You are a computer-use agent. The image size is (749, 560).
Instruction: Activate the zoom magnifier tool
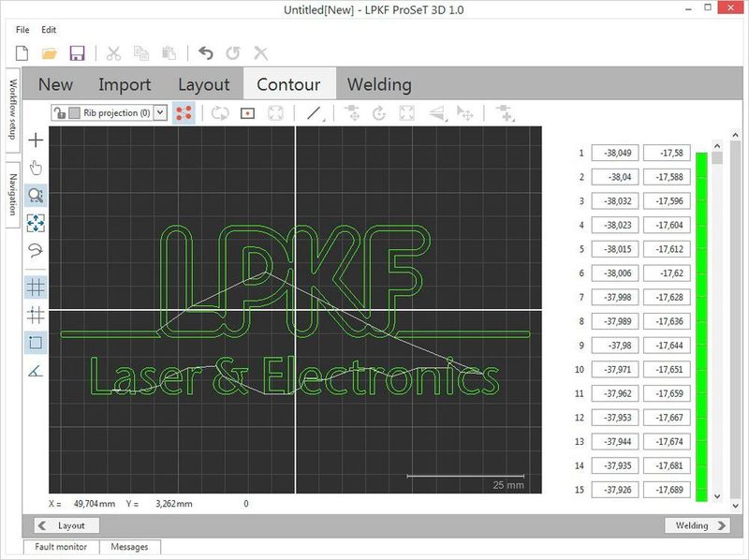36,196
